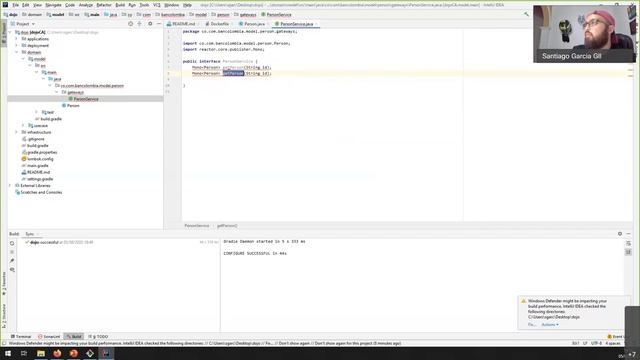Viewport: 640px width, 360px height.
Task: Click the IntelliJ IDEA logo icon in the title bar
Action: click(x=5, y=5)
